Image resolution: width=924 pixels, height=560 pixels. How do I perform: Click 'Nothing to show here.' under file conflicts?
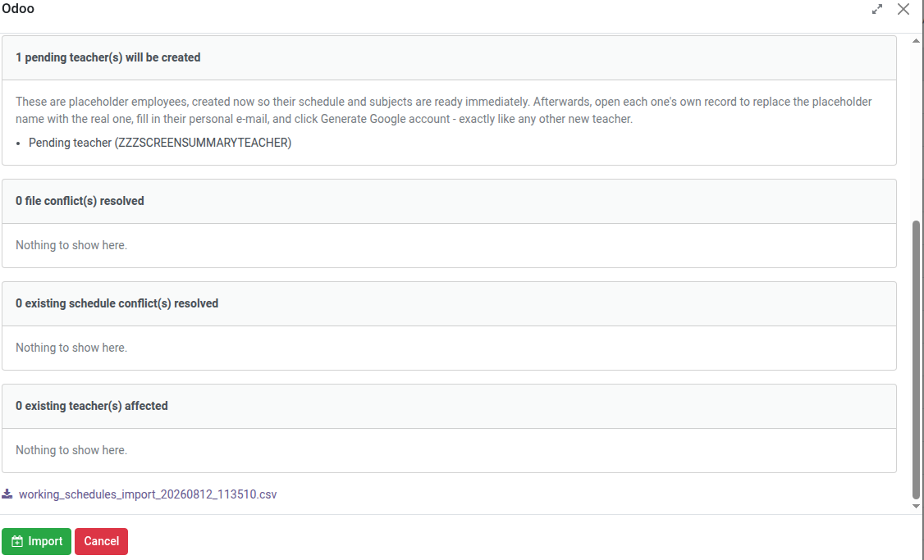tap(71, 245)
